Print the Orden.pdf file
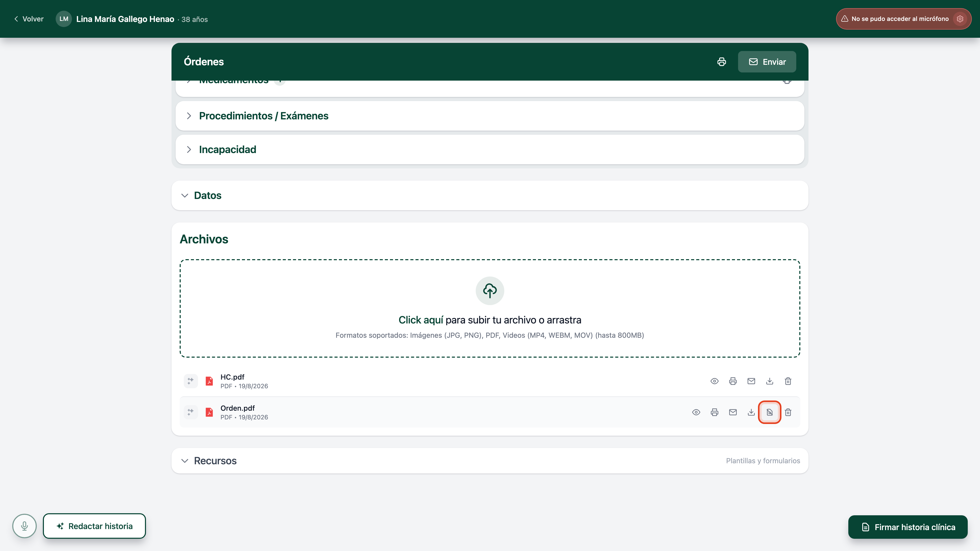The width and height of the screenshot is (980, 551). coord(715,412)
